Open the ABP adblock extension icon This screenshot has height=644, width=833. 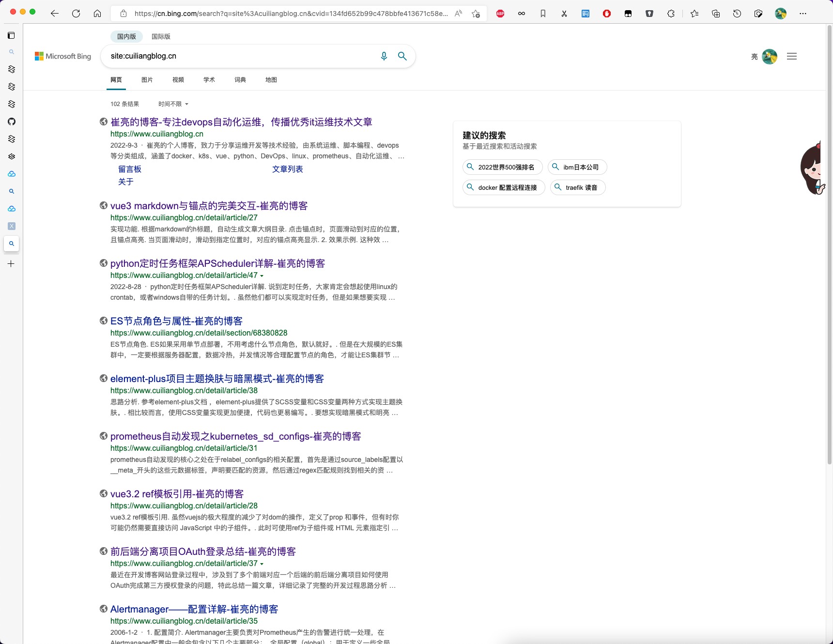coord(500,14)
